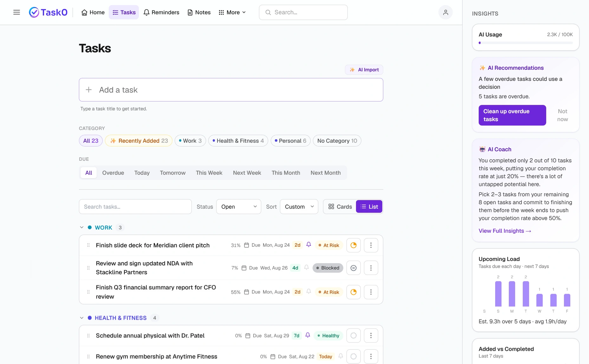Filter by Recently Added category chip
The width and height of the screenshot is (589, 364).
(139, 141)
